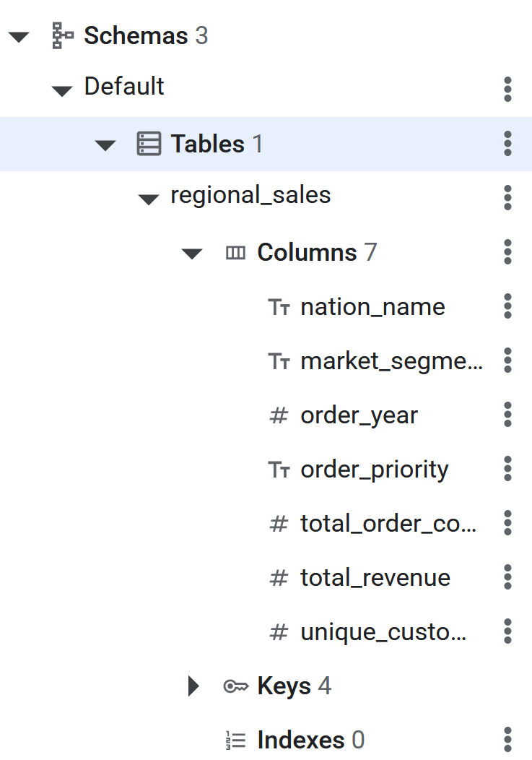Click the Tables grid icon
The width and height of the screenshot is (532, 760).
click(x=149, y=144)
